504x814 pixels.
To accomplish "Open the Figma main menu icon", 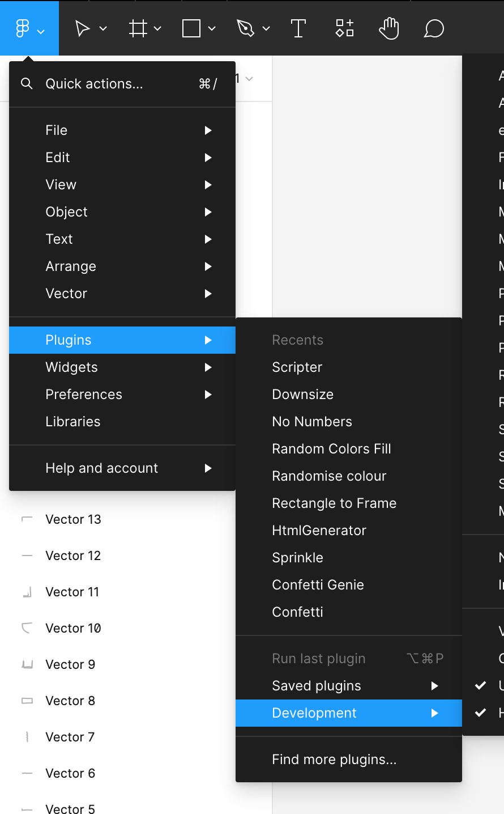I will [x=23, y=28].
